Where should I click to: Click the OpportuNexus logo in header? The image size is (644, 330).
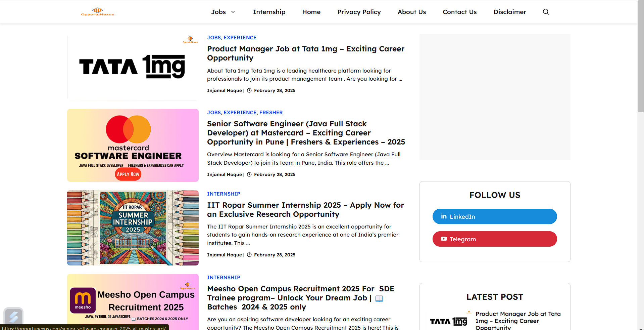click(97, 12)
